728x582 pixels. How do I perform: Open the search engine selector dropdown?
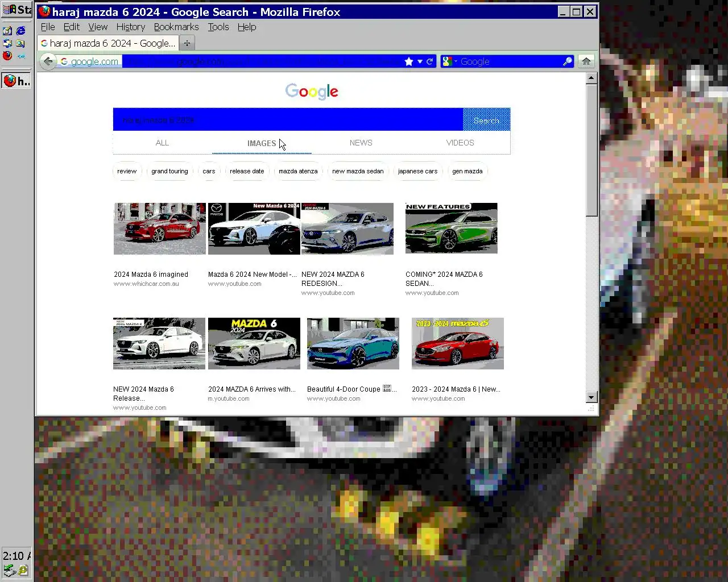(449, 61)
